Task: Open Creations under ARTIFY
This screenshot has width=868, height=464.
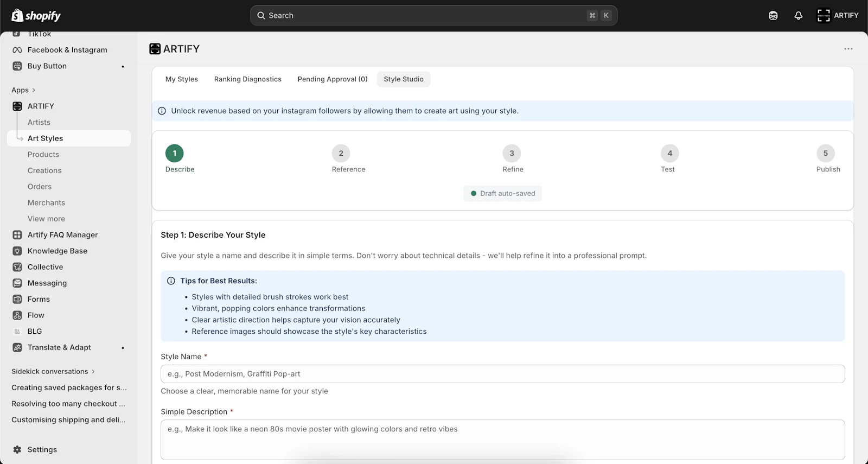Action: [x=44, y=170]
